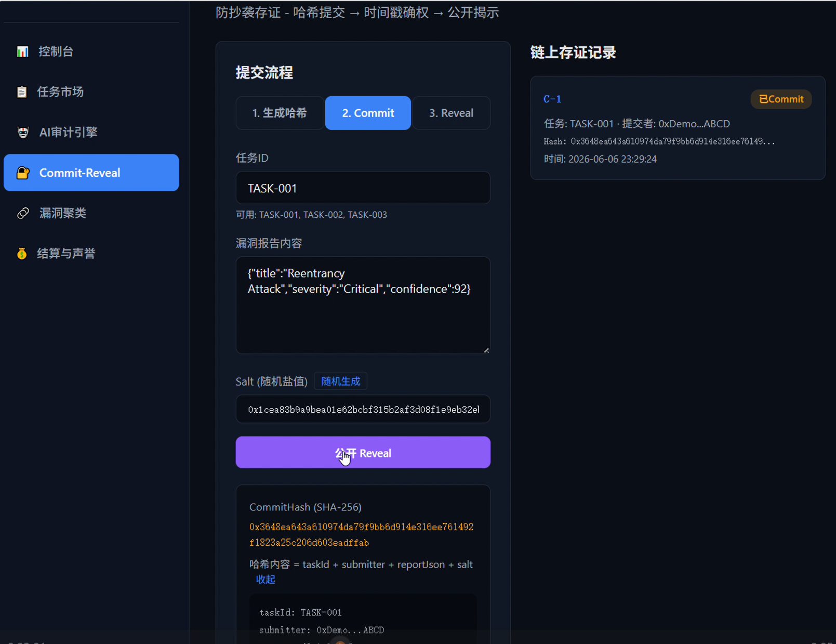Switch to step 2. Commit
The width and height of the screenshot is (836, 644).
pos(368,113)
